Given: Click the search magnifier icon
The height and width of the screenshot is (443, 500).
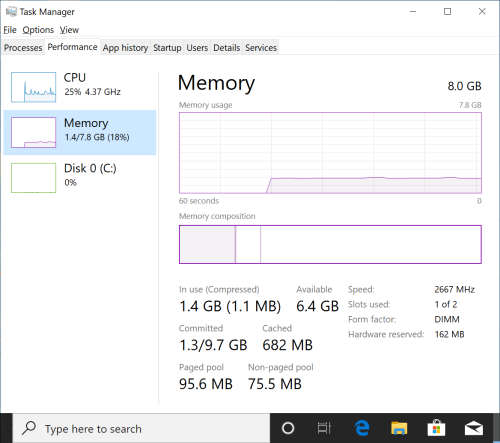Looking at the screenshot, I should [x=29, y=428].
